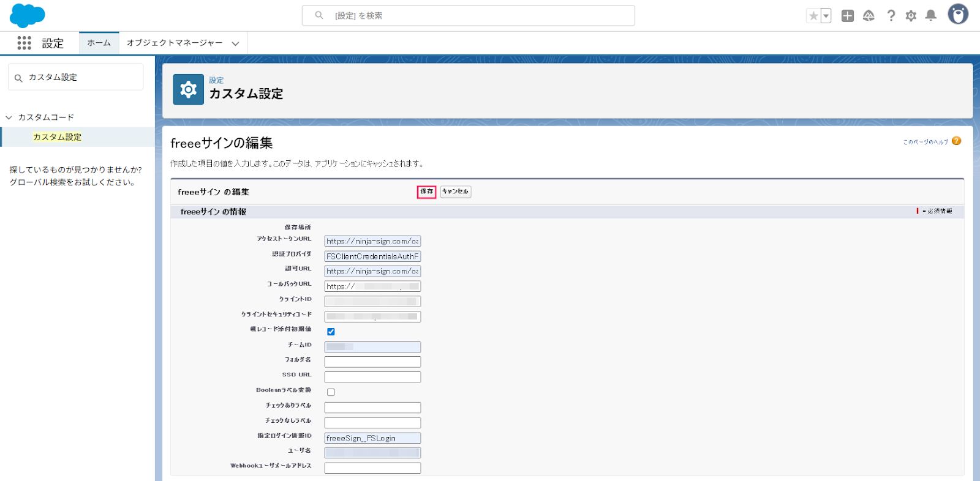Focus the [設定] を検索 global search box
The width and height of the screenshot is (980, 481).
[x=469, y=16]
